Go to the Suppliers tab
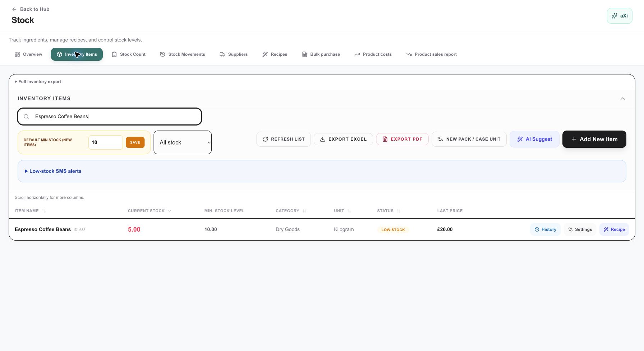The width and height of the screenshot is (644, 351). pyautogui.click(x=234, y=54)
